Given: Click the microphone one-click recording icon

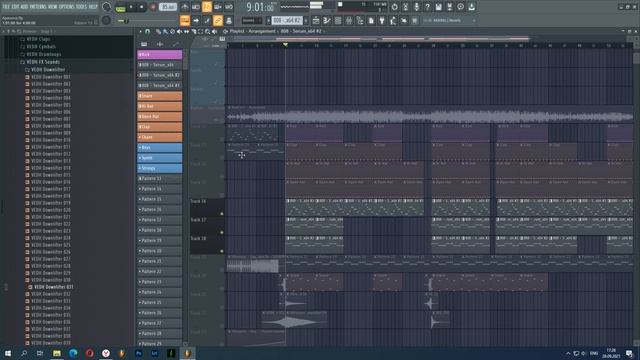Looking at the screenshot, I should point(416,7).
